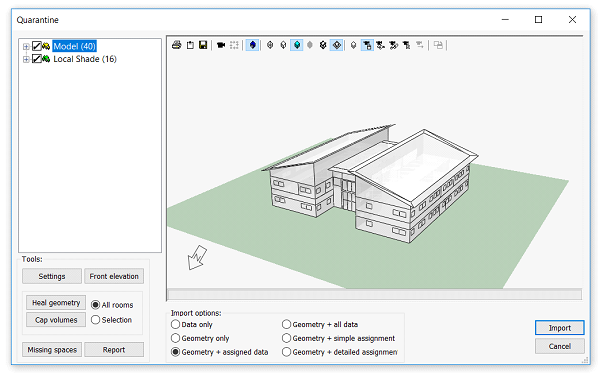Screen dimensions: 603x374
Task: Click the Print icon in the viewer toolbar
Action: point(177,45)
